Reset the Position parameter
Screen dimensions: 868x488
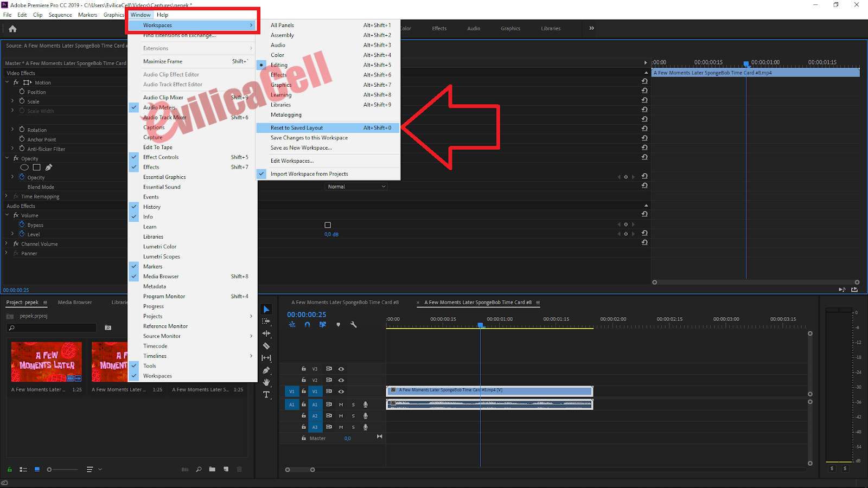(x=644, y=91)
